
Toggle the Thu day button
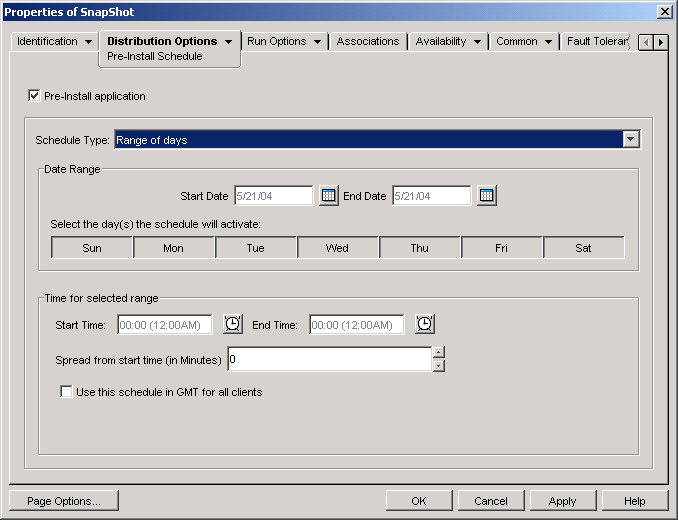point(419,248)
